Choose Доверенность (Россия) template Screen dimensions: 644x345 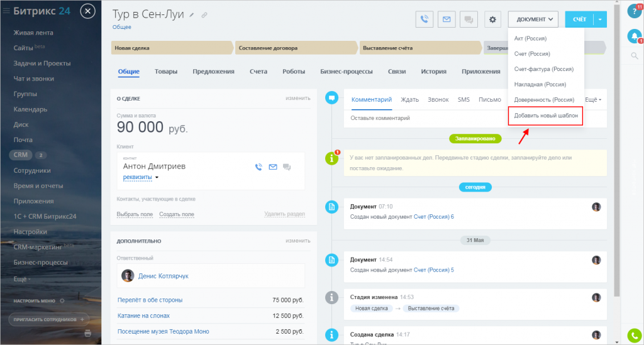pyautogui.click(x=544, y=100)
